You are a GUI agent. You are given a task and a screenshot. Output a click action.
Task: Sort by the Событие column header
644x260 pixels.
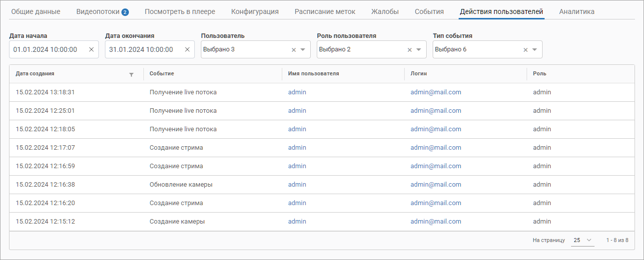tap(162, 74)
